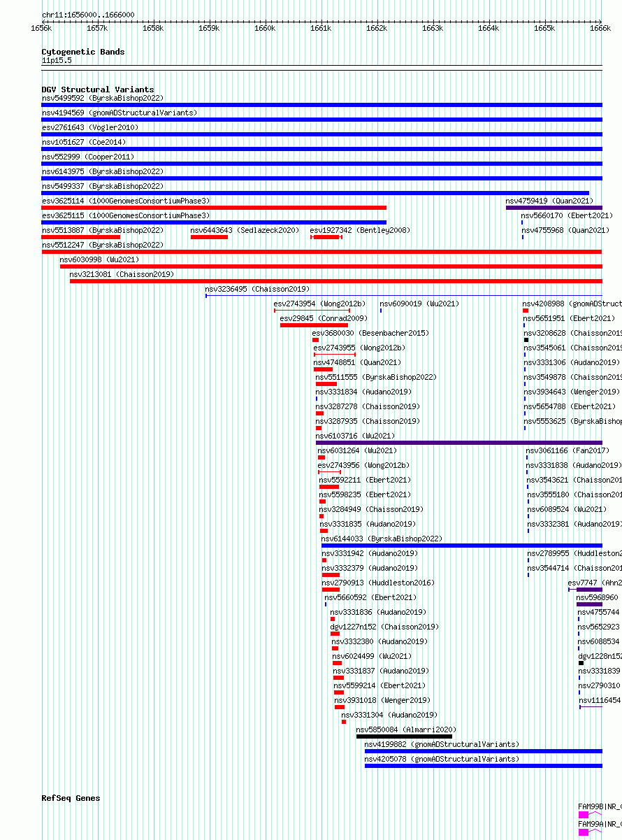Select the red esv29845 (Conrad2009) bar
The height and width of the screenshot is (840, 622).
click(x=314, y=325)
